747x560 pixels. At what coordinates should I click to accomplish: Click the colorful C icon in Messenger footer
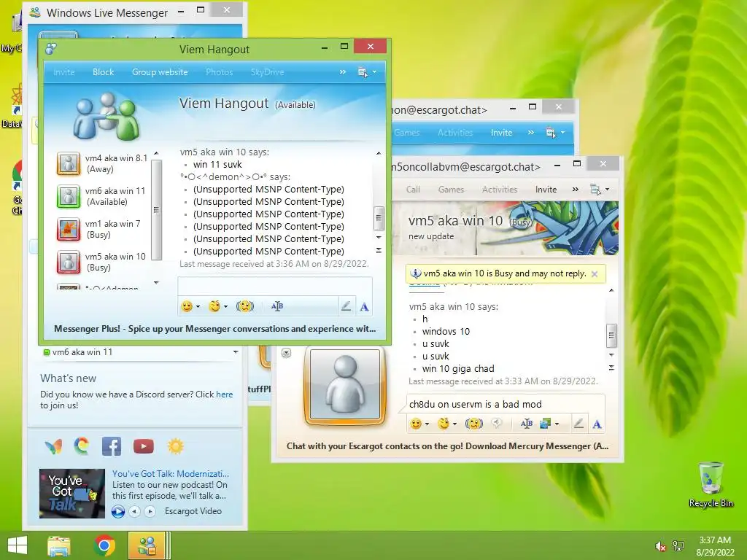tap(82, 446)
